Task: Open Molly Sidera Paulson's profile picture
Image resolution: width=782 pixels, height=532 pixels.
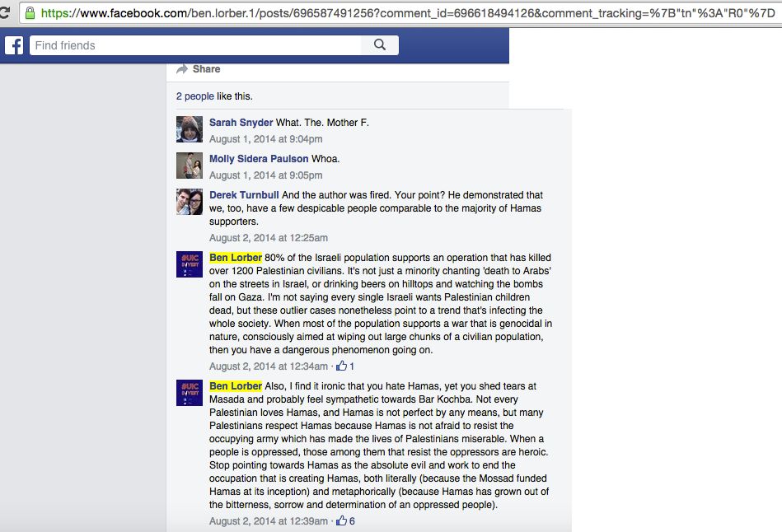Action: (190, 166)
